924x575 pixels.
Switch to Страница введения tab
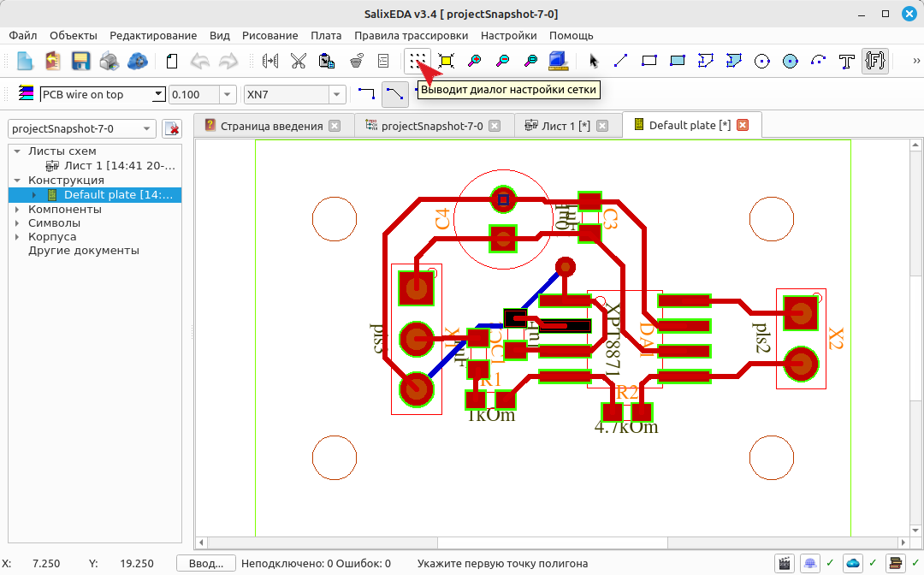point(272,126)
